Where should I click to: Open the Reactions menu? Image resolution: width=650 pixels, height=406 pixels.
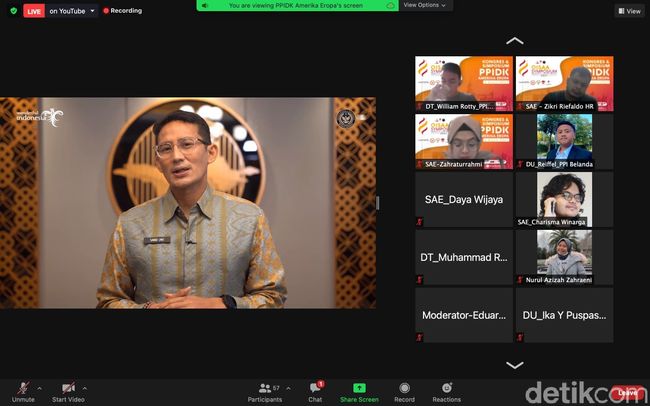(446, 388)
